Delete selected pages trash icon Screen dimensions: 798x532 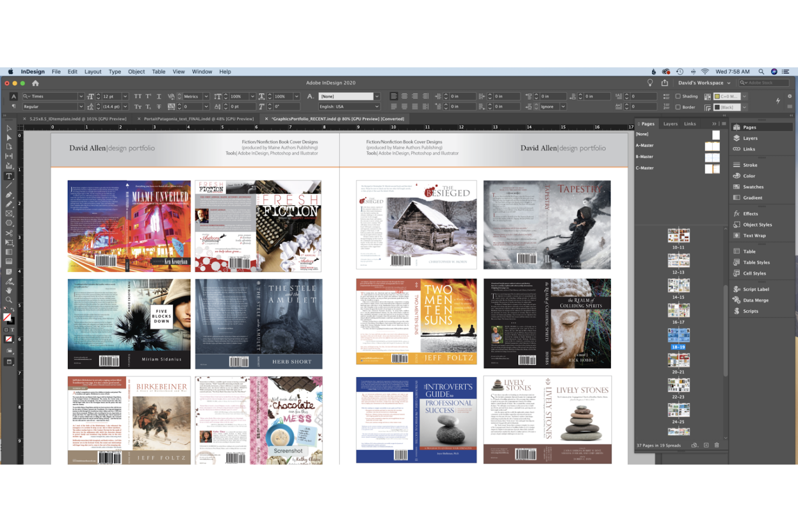point(717,445)
